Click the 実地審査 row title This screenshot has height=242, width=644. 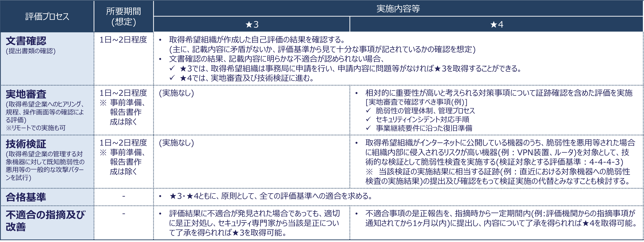[26, 94]
